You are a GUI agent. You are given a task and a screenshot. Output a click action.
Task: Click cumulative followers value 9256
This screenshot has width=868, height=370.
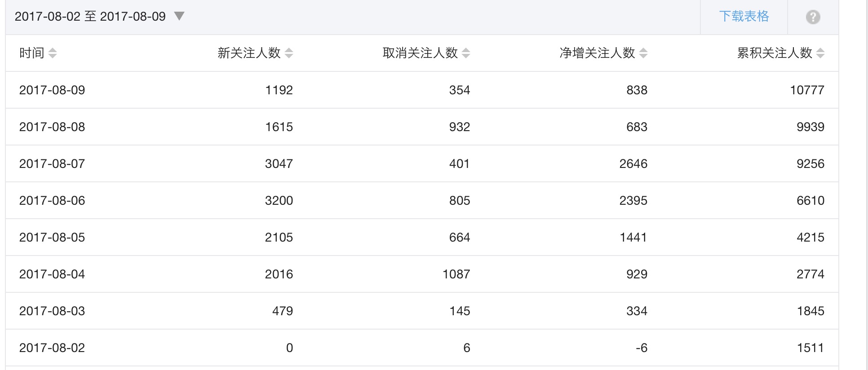pos(810,163)
